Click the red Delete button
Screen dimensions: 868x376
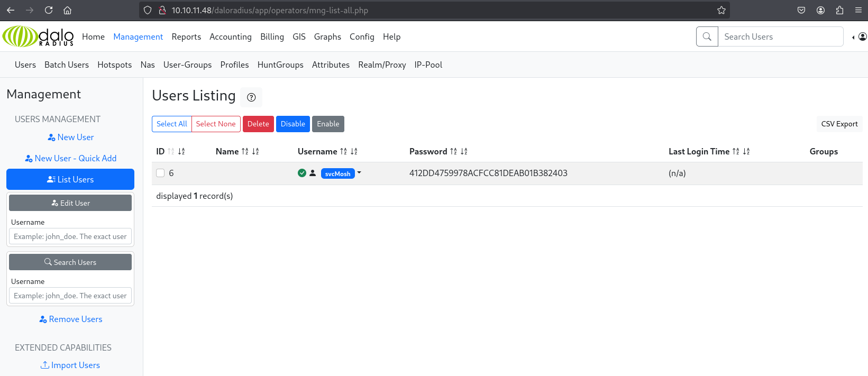point(258,124)
